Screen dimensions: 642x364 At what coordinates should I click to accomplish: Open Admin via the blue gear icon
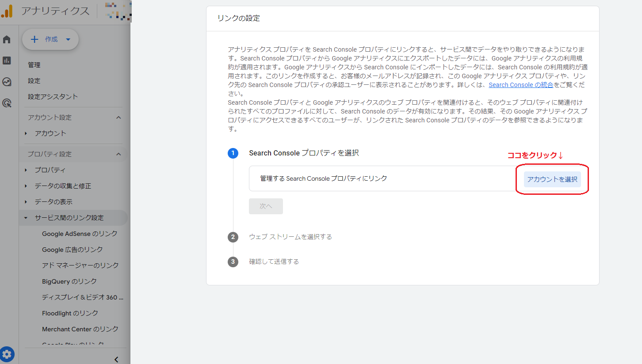7,354
